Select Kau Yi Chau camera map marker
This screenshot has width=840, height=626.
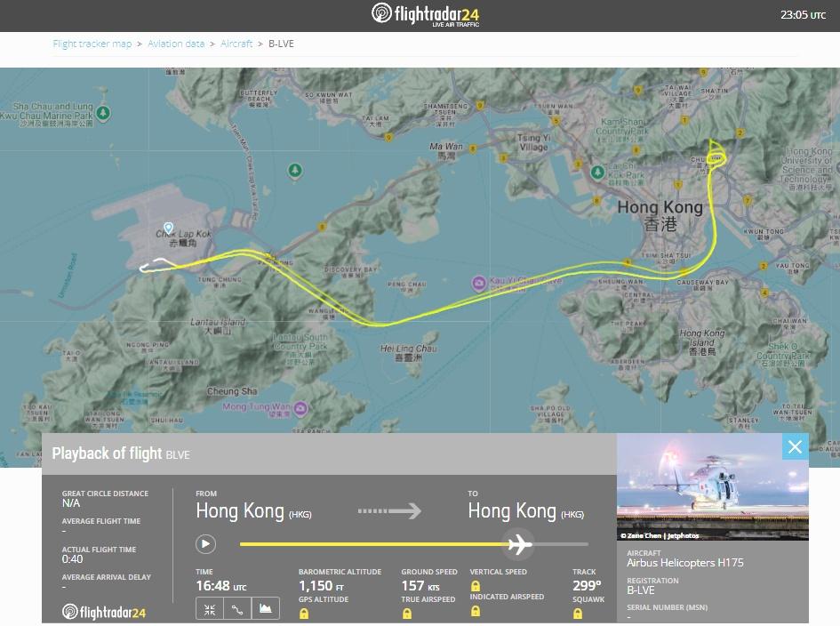479,283
